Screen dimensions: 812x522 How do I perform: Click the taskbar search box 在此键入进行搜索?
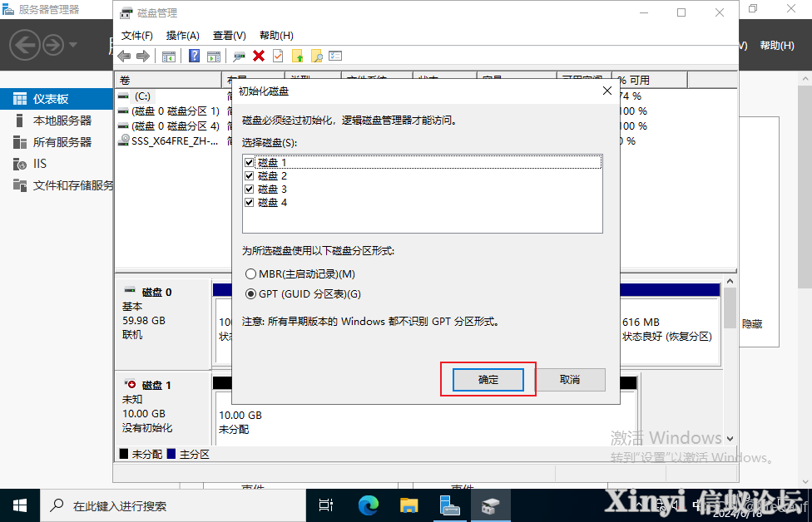click(173, 505)
